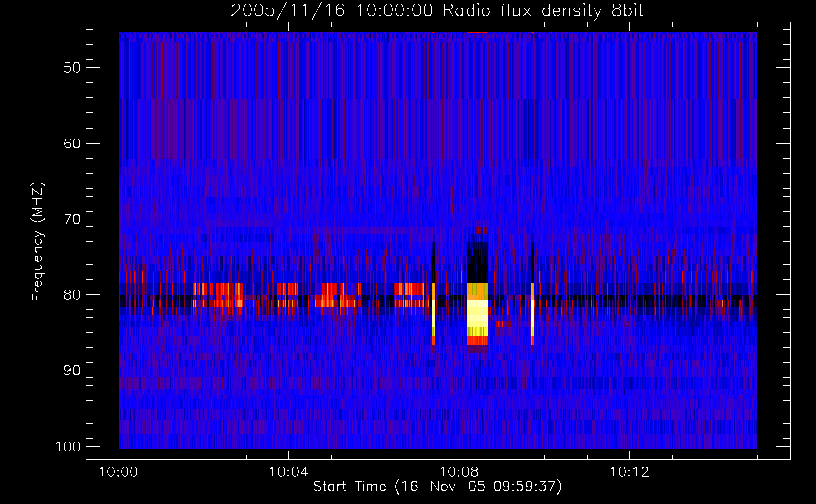
Task: Click the bright white-yellow burst after 10:08
Action: point(477,315)
